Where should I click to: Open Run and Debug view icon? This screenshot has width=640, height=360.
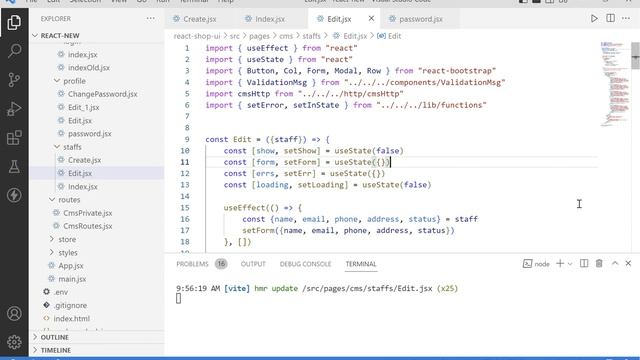coord(14,109)
